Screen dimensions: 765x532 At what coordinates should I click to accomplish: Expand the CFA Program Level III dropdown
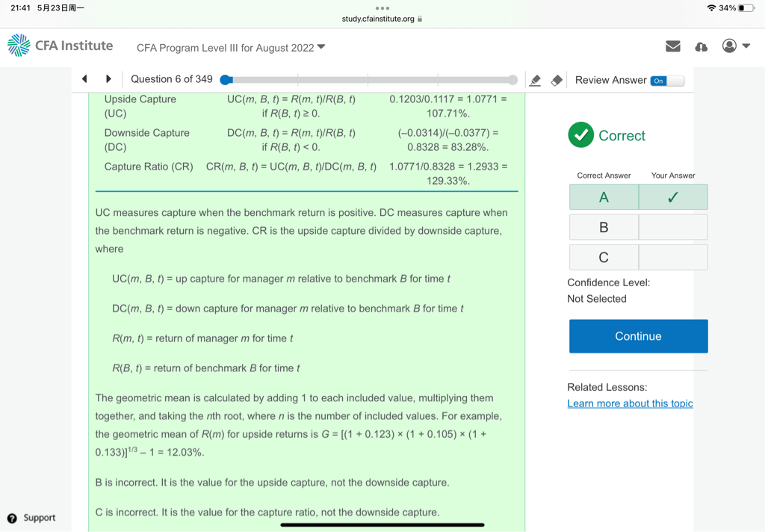tap(231, 47)
